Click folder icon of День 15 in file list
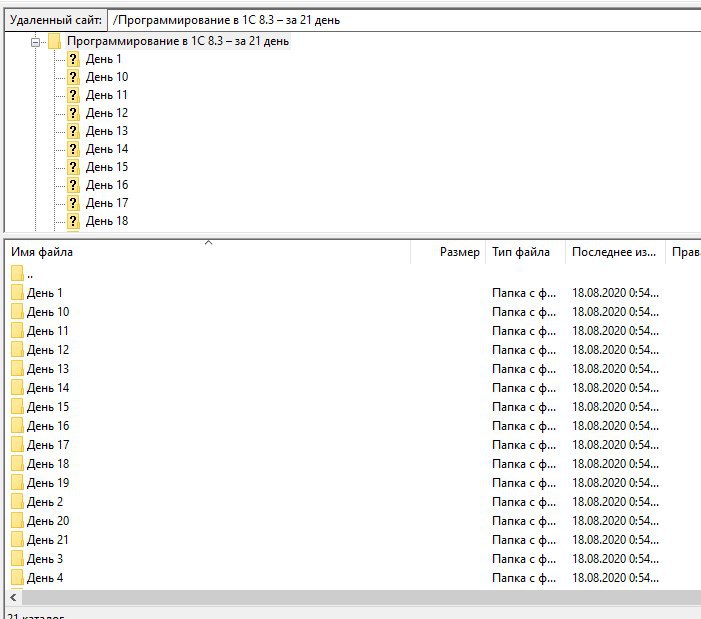Image resolution: width=701 pixels, height=619 pixels. [17, 406]
